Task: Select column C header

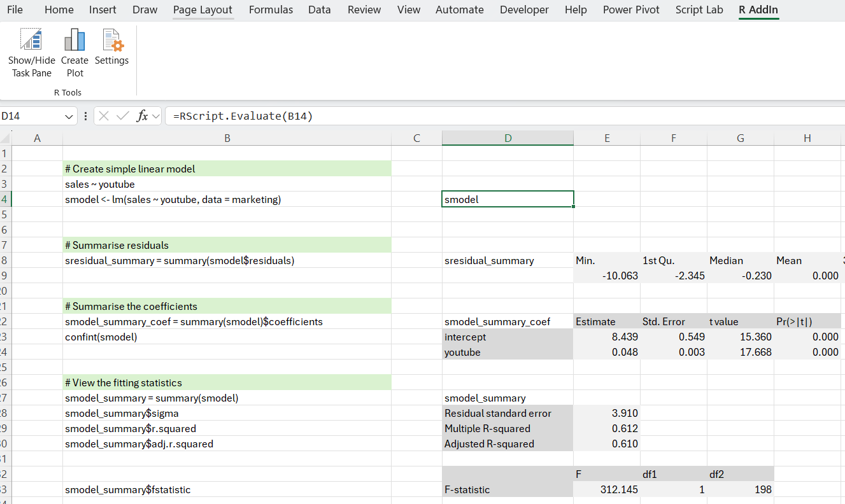Action: point(416,138)
